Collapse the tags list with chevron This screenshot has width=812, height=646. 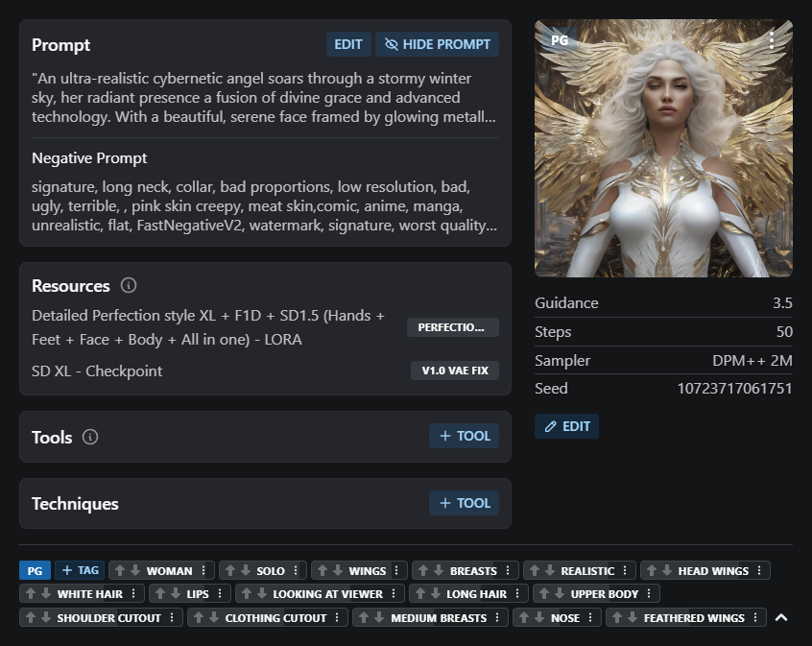[x=781, y=617]
